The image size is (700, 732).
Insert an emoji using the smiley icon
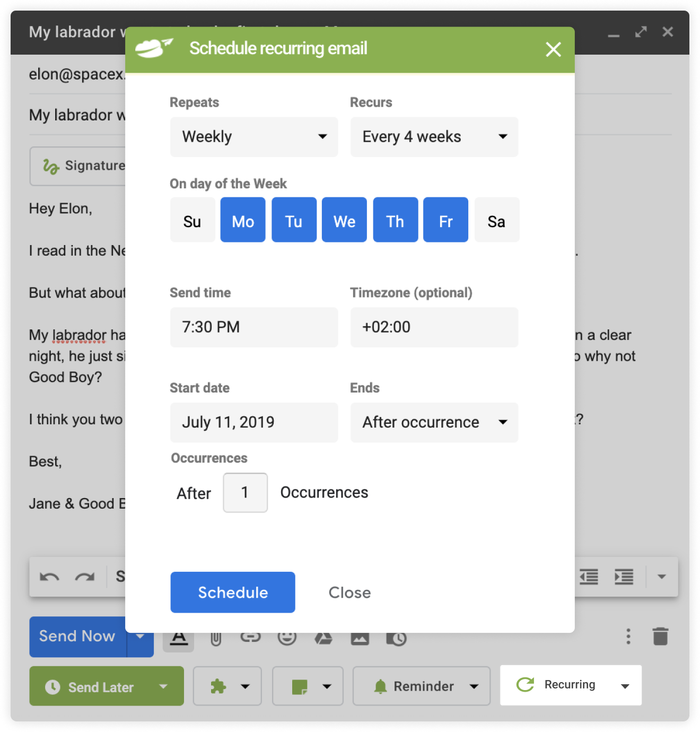tap(287, 637)
